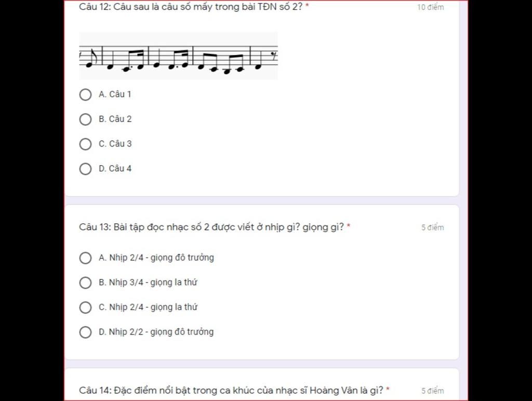Click the "D. Câu 4" answer label
Viewport: 532px width, 401px height.
click(115, 169)
